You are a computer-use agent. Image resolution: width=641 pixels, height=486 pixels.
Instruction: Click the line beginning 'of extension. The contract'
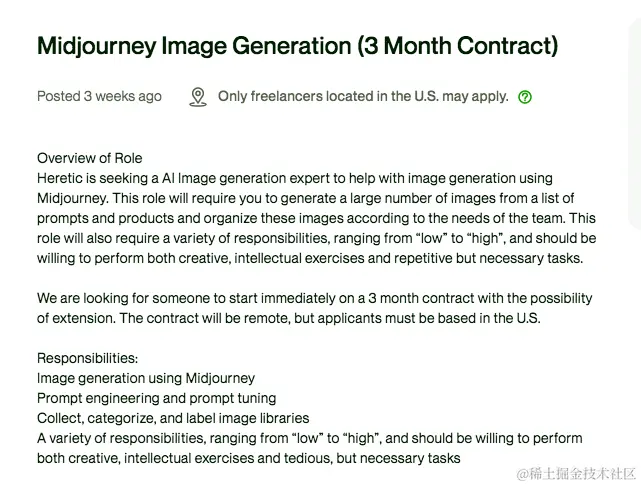pos(289,318)
